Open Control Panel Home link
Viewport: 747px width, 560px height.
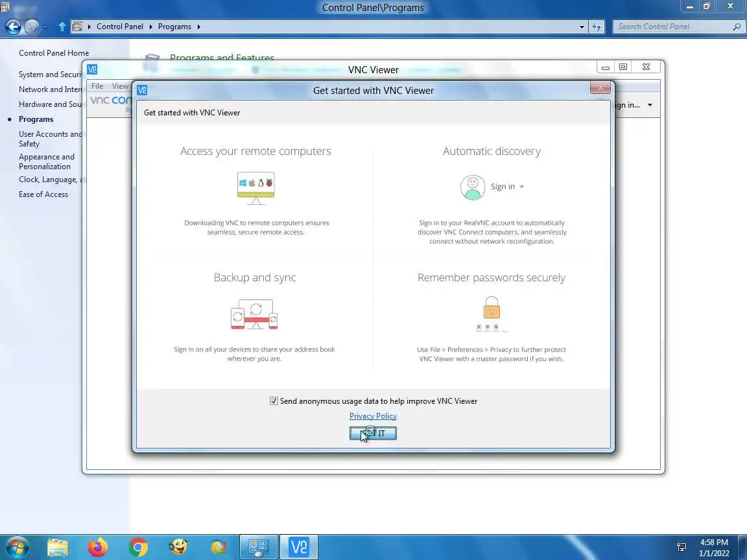(x=54, y=53)
